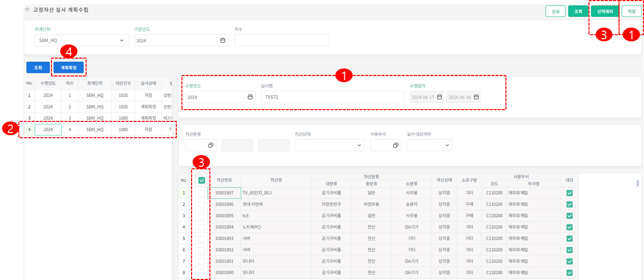Uncheck 대상 checkbox for 현대 아반떼 row
This screenshot has width=644, height=280.
569,204
